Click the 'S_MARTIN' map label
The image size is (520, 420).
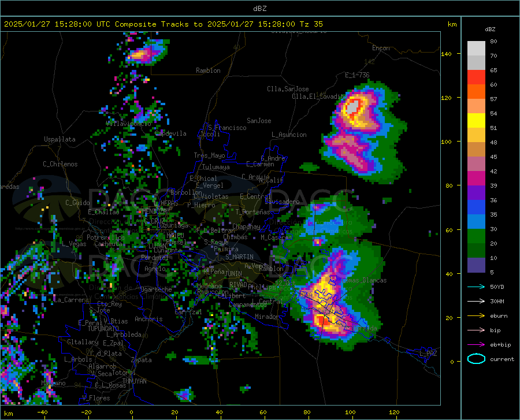239,257
